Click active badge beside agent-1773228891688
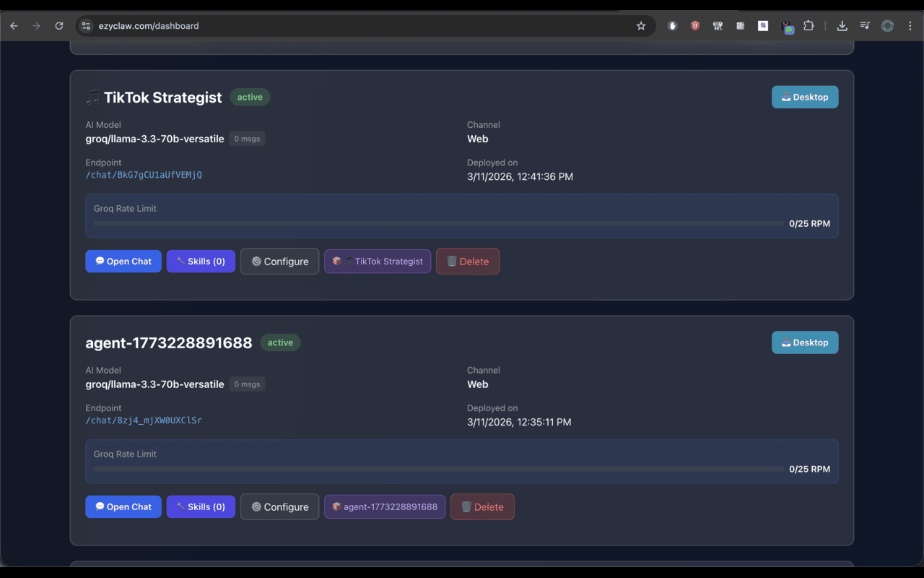This screenshot has height=578, width=924. 280,342
